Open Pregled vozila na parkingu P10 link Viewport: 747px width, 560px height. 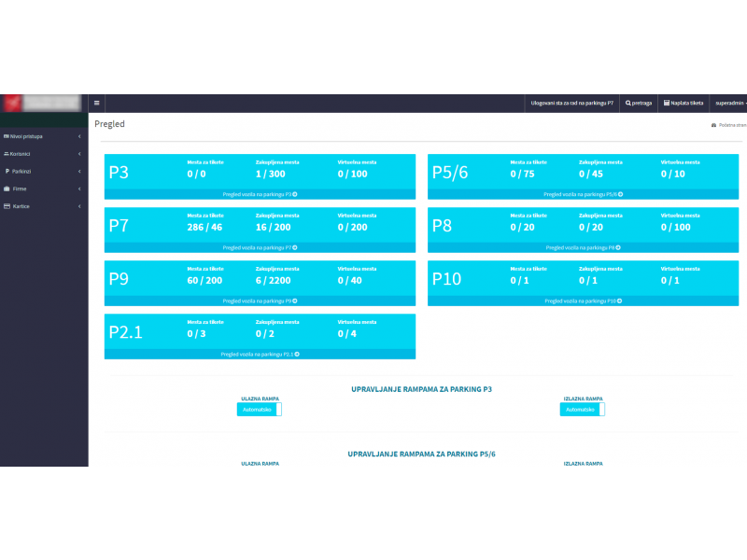[583, 301]
